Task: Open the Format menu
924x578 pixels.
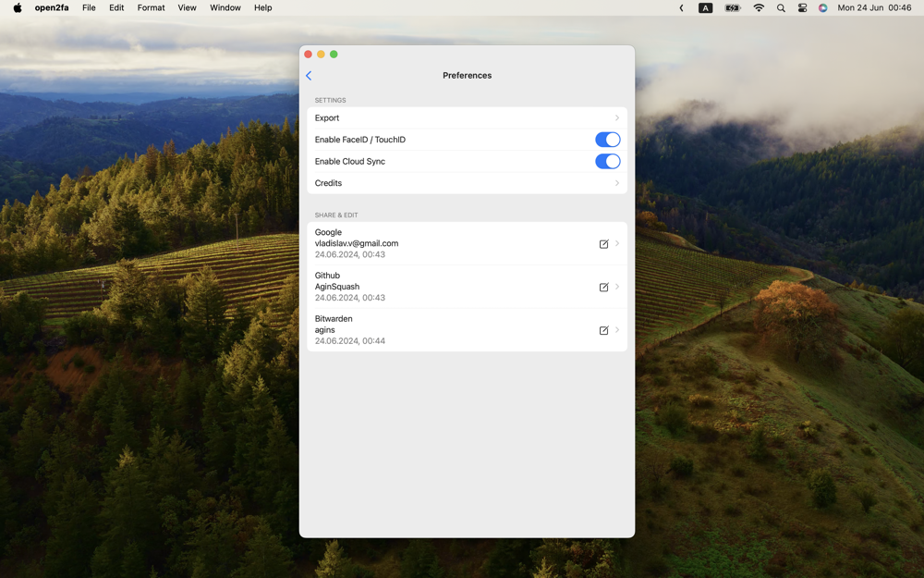Action: click(151, 7)
